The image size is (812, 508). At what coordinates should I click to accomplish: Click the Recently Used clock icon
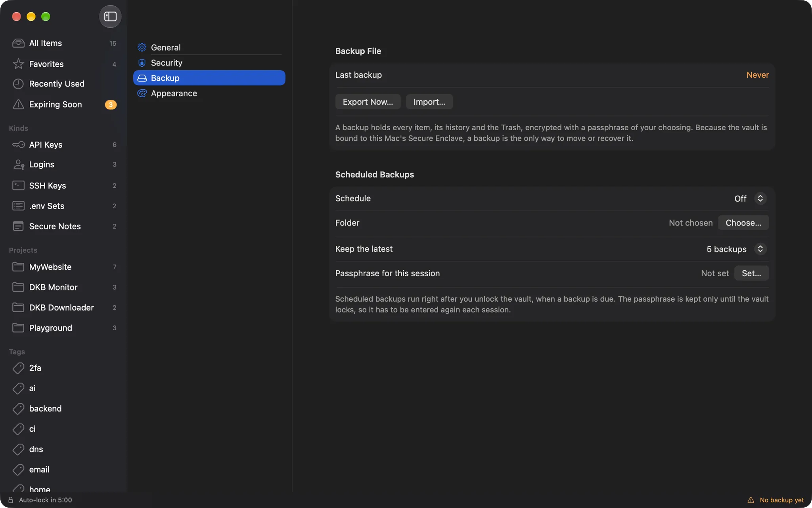pos(18,84)
